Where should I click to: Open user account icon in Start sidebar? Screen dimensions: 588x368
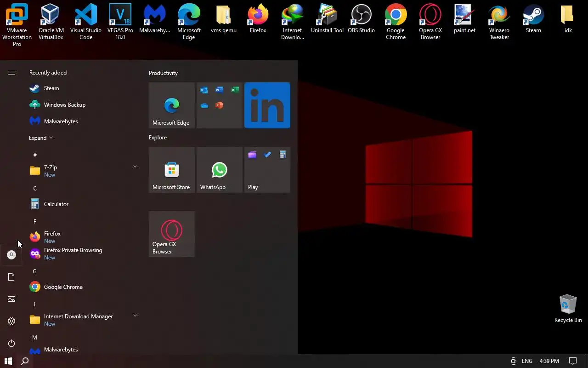coord(11,255)
